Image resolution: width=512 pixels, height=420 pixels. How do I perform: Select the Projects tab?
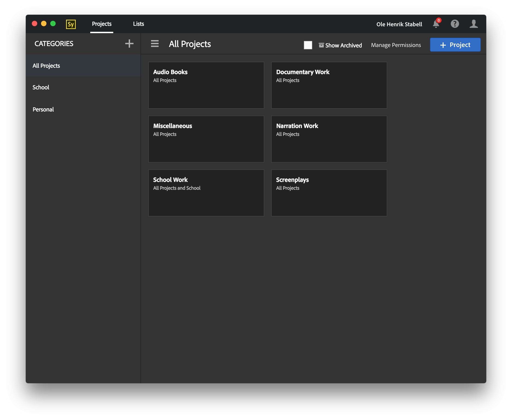coord(102,24)
